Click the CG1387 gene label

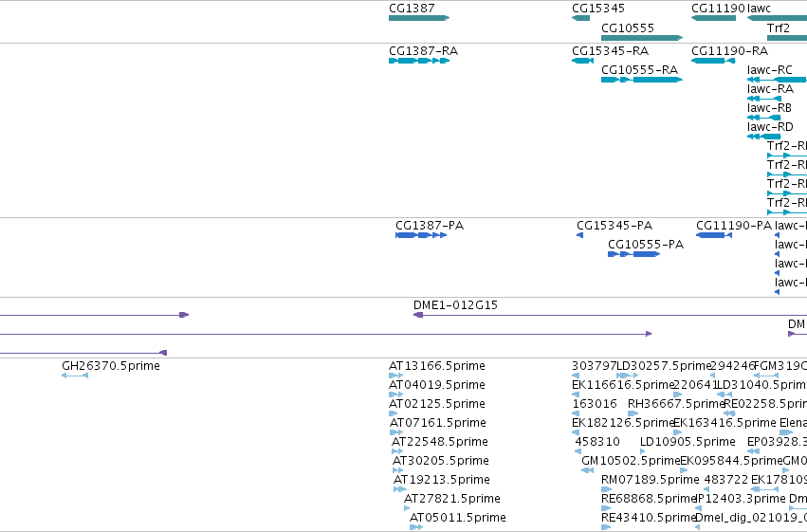coord(412,9)
